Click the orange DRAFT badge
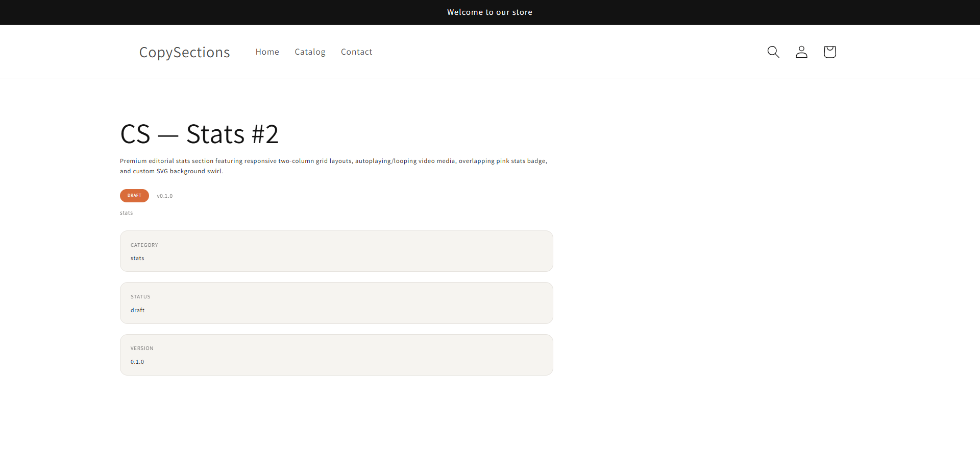 (134, 196)
